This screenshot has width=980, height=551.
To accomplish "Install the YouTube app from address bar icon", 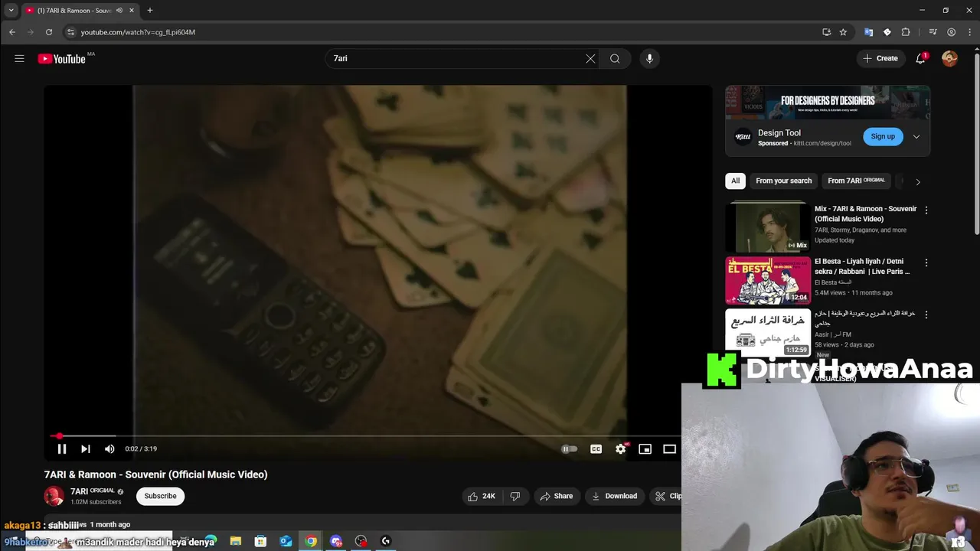I will click(x=826, y=32).
